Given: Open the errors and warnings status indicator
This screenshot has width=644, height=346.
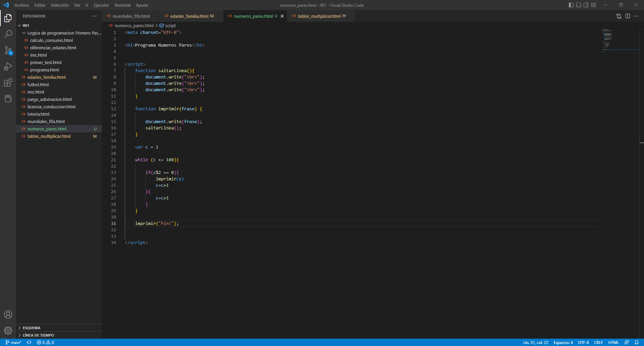Looking at the screenshot, I should click(x=45, y=342).
